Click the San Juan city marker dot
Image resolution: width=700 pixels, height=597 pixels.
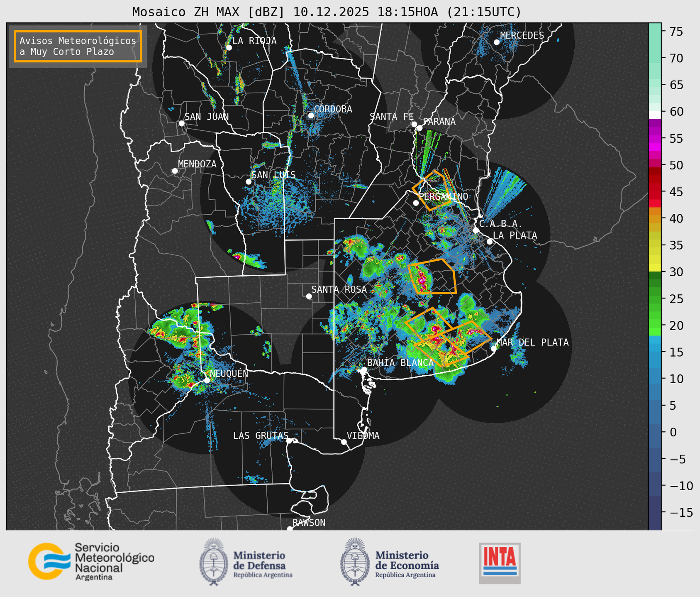[x=181, y=123]
